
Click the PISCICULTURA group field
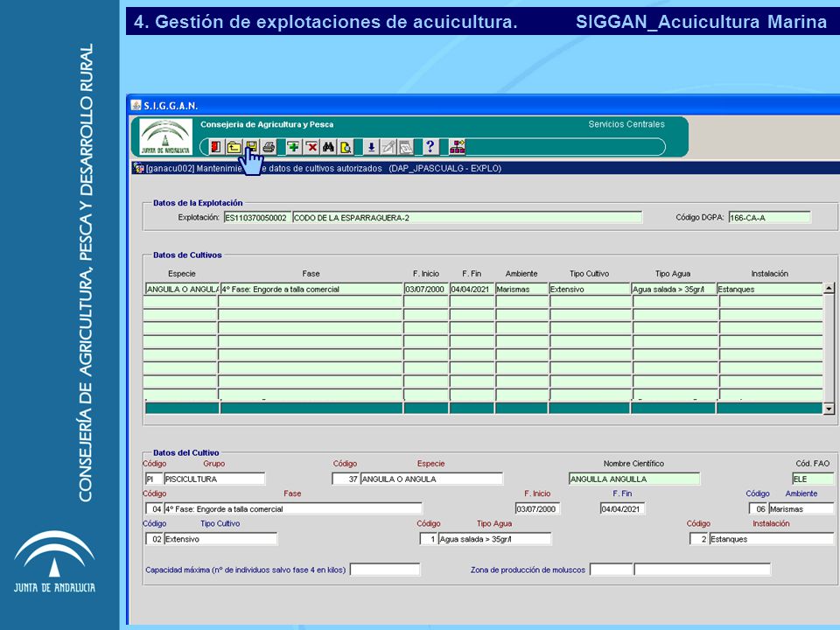click(x=214, y=479)
